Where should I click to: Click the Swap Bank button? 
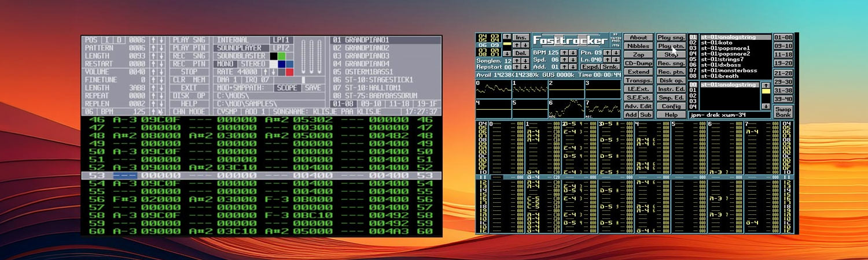(784, 112)
